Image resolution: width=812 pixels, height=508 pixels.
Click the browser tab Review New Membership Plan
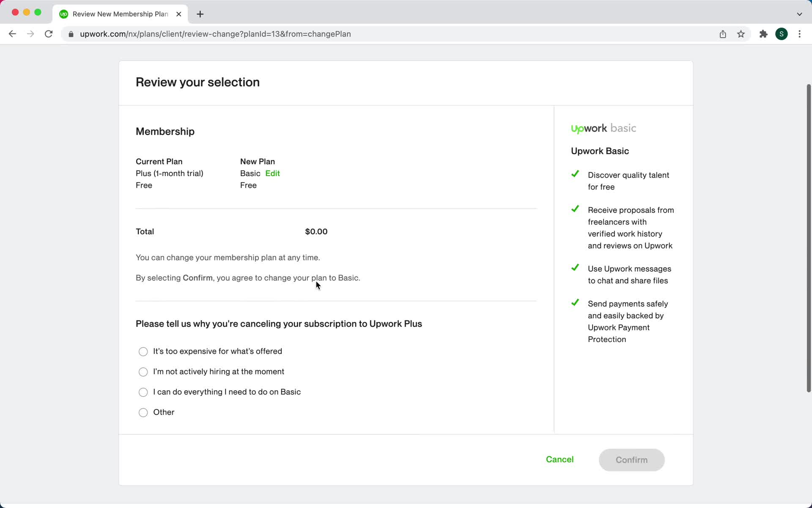tap(120, 14)
